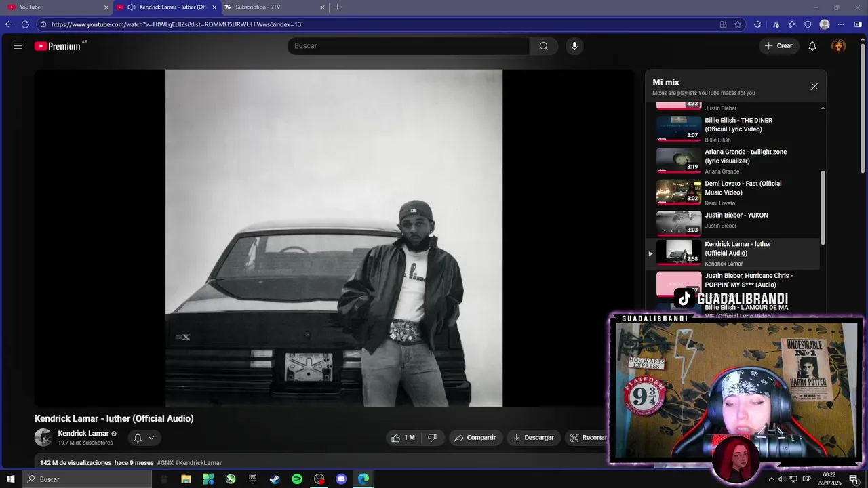Click the video player to pause
The height and width of the screenshot is (488, 868).
[334, 238]
